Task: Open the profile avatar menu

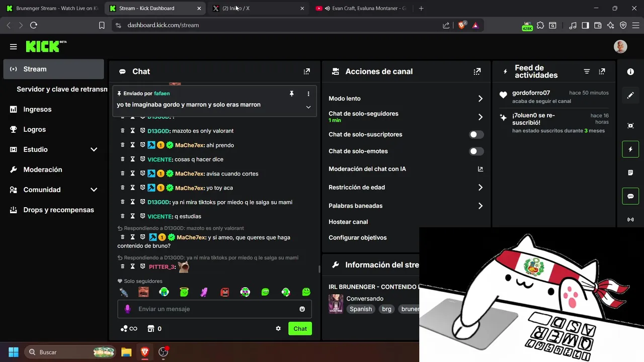Action: [620, 46]
